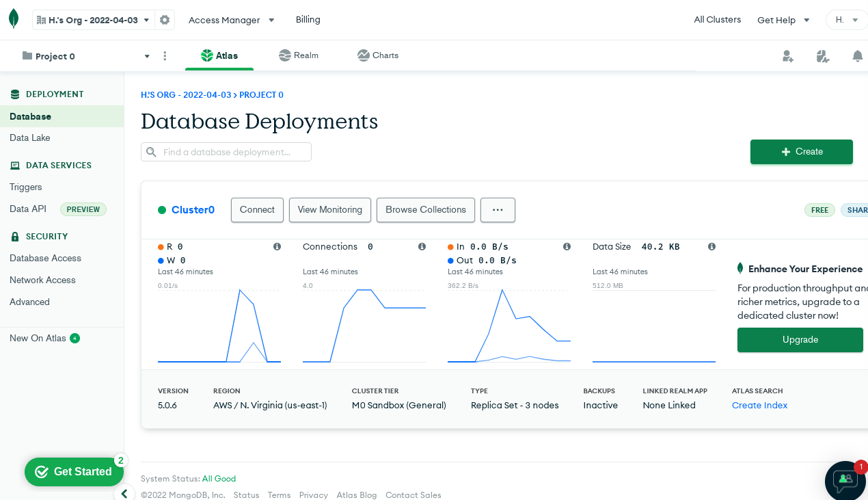Open the notifications bell
868x500 pixels.
click(857, 56)
